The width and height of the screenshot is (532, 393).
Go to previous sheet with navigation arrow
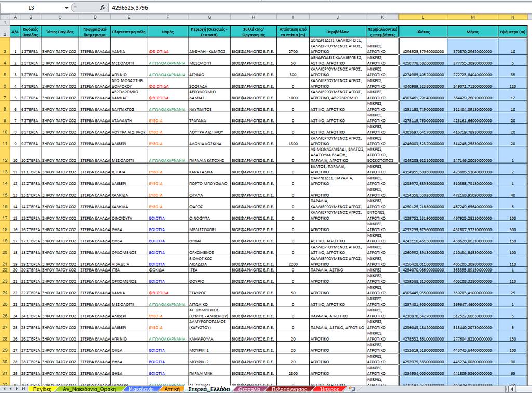10,389
